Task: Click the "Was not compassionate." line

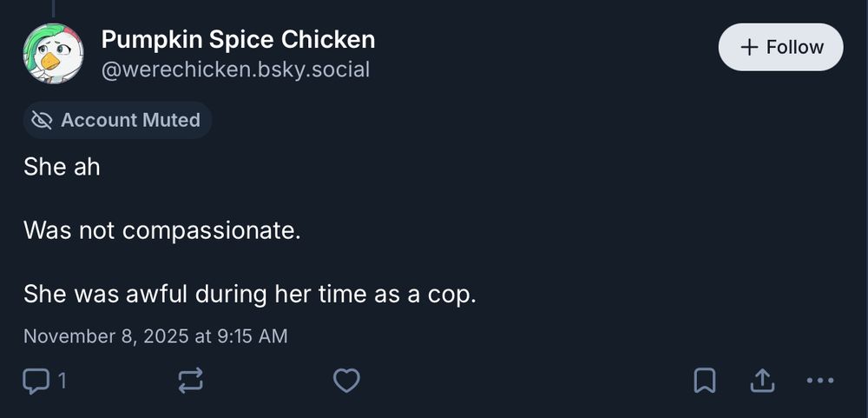Action: (x=161, y=230)
